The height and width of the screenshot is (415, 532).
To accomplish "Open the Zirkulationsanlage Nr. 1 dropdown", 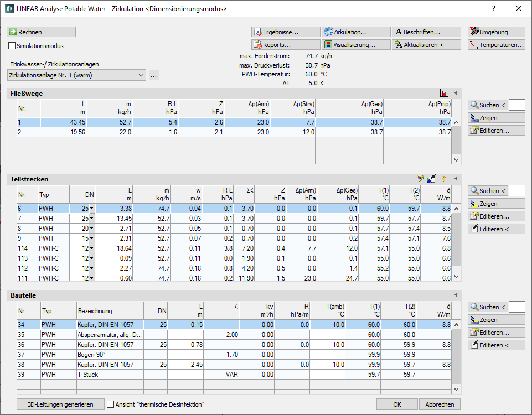I will 76,75.
